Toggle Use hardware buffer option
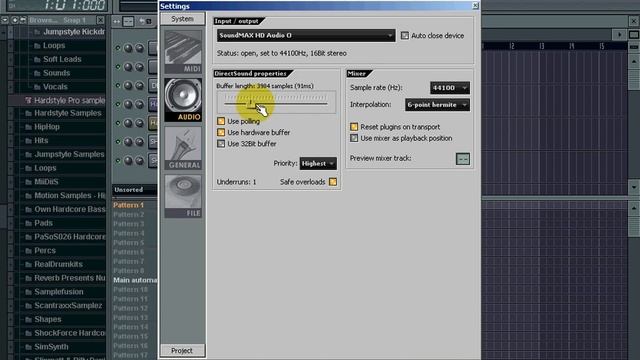 click(221, 132)
